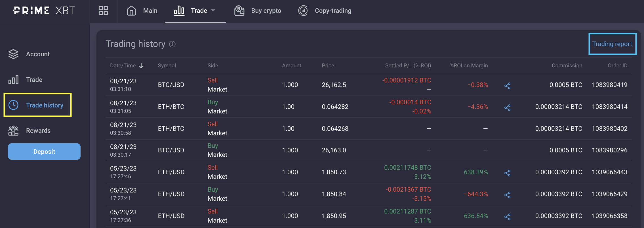Click the PrimeXBT logo
This screenshot has height=228, width=644.
(x=44, y=11)
